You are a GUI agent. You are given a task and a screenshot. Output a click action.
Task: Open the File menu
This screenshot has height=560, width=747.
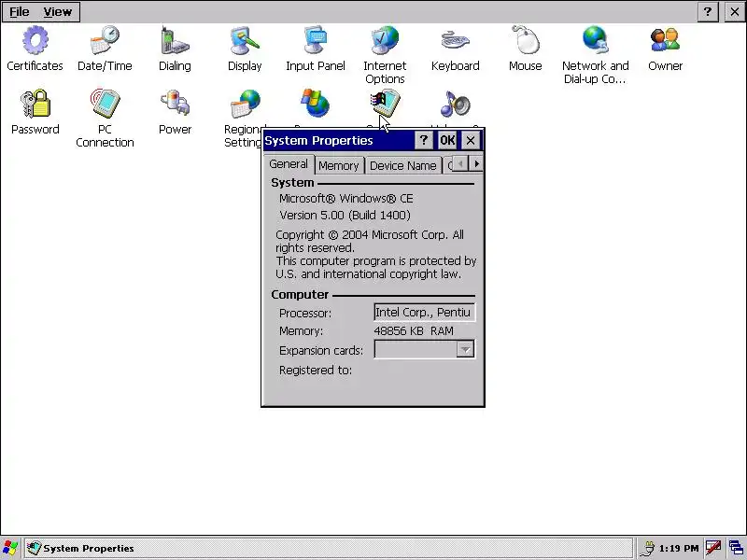point(19,12)
